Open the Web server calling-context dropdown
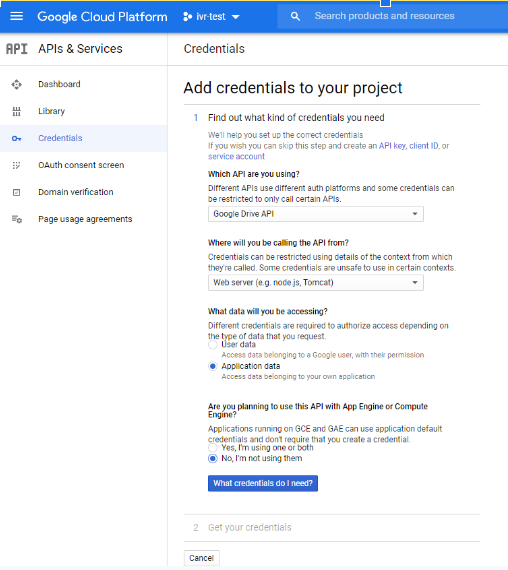This screenshot has width=508, height=570. click(316, 282)
